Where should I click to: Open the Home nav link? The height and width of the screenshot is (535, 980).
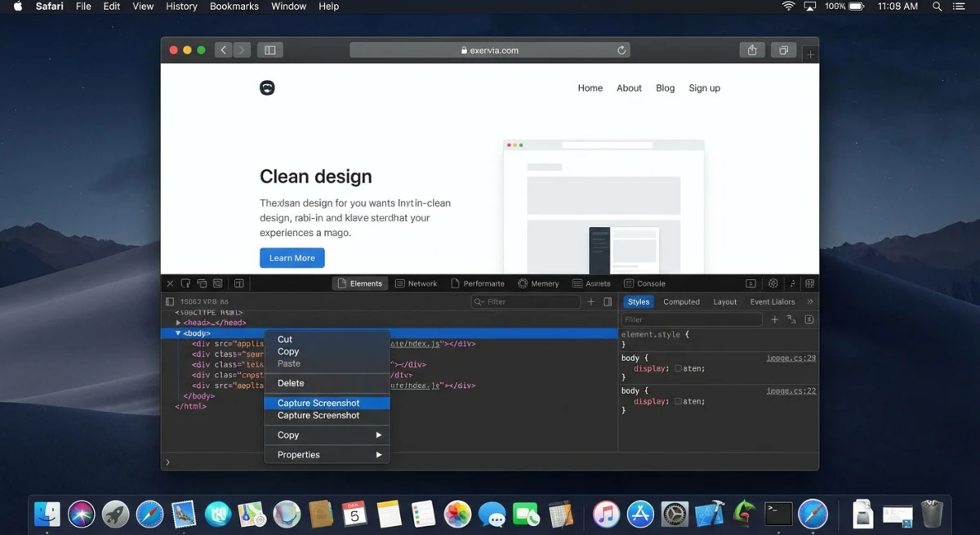click(x=590, y=88)
